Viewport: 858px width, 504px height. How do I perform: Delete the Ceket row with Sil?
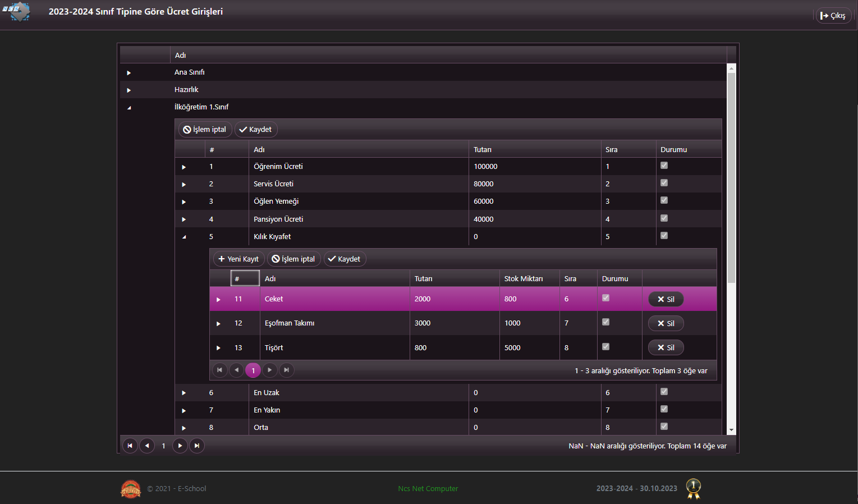pos(666,299)
